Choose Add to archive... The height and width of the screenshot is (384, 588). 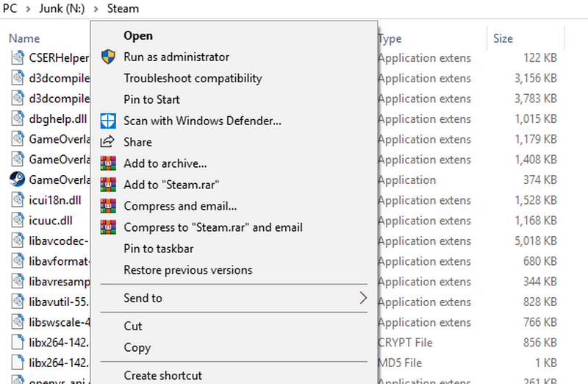[234, 163]
